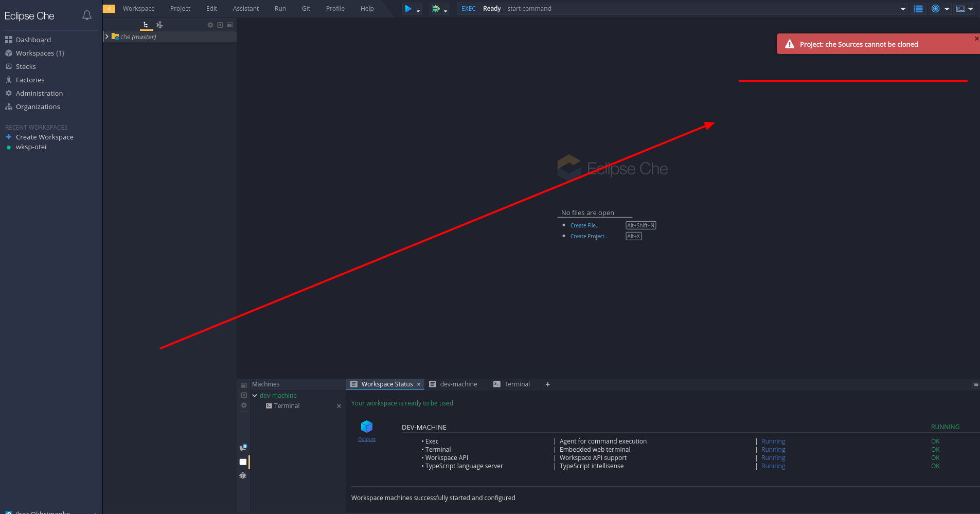This screenshot has width=980, height=514.
Task: Close Terminal in Machines tree
Action: pyautogui.click(x=339, y=406)
